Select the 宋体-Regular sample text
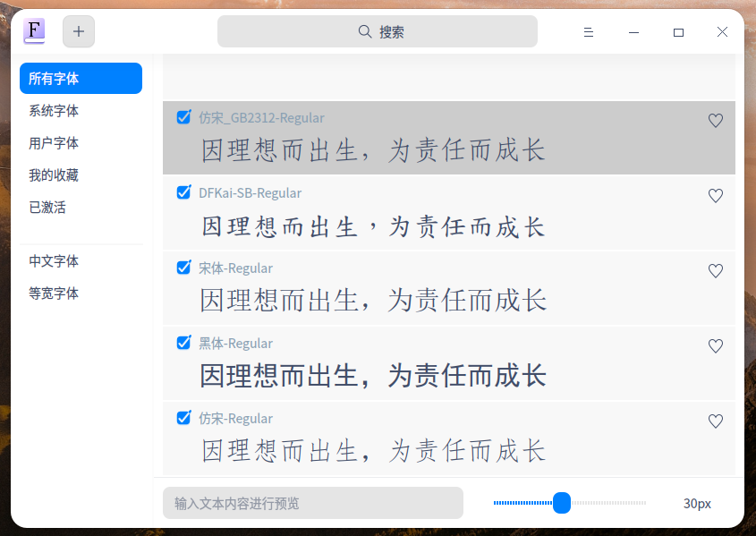The image size is (756, 536). (x=373, y=301)
